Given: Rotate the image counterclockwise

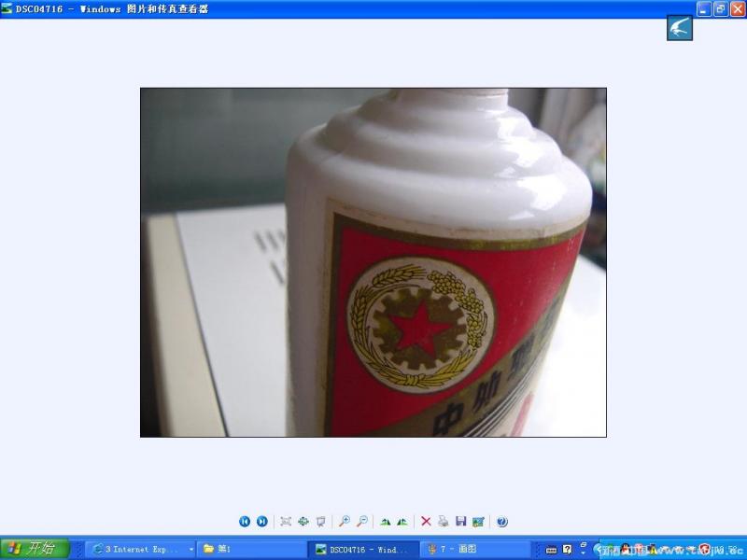Looking at the screenshot, I should click(402, 522).
